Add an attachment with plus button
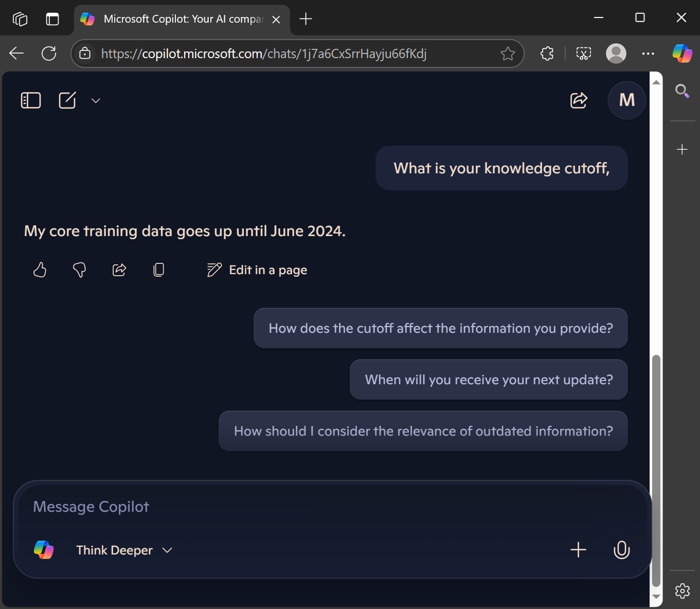This screenshot has height=609, width=700. pyautogui.click(x=579, y=549)
